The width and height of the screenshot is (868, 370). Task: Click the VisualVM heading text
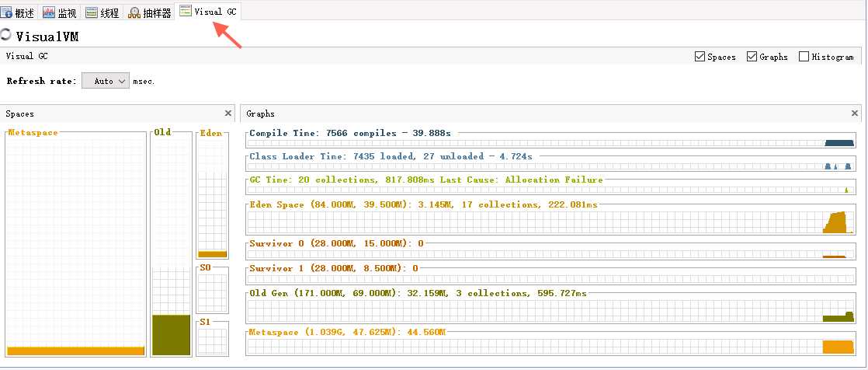click(47, 37)
